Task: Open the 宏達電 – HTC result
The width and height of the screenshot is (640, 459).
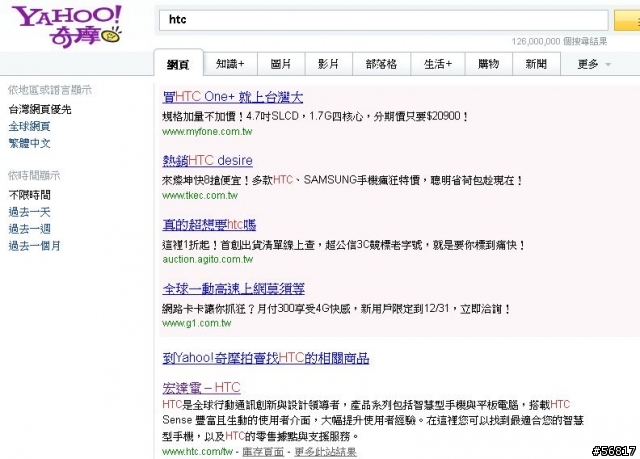Action: tap(201, 388)
